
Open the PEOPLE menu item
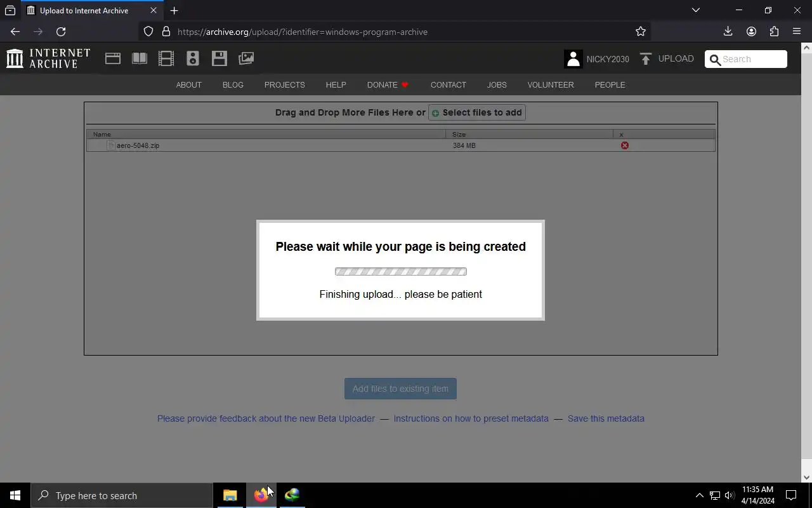click(610, 84)
